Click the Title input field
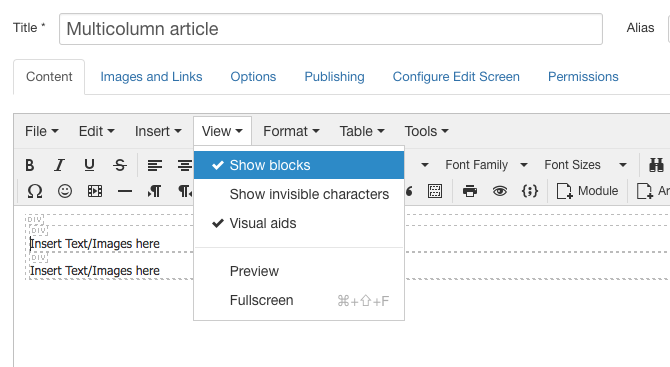The image size is (670, 367). pos(331,29)
